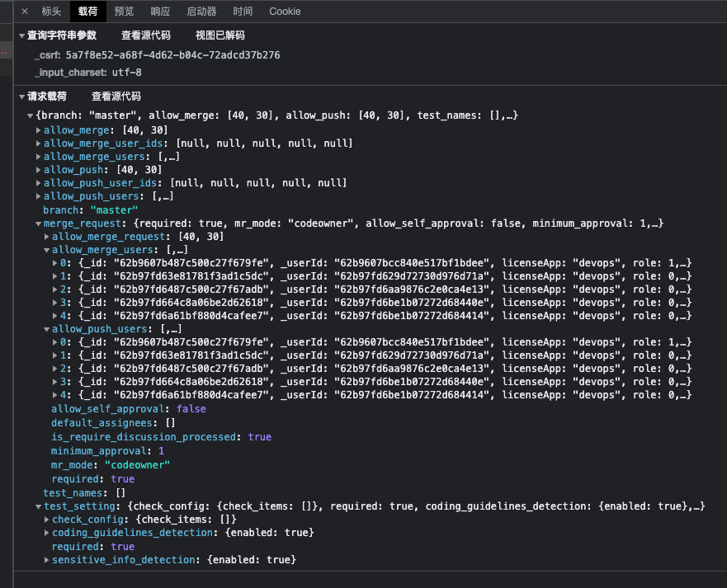Switch to the 标头 tab
This screenshot has height=588, width=727.
tap(51, 11)
